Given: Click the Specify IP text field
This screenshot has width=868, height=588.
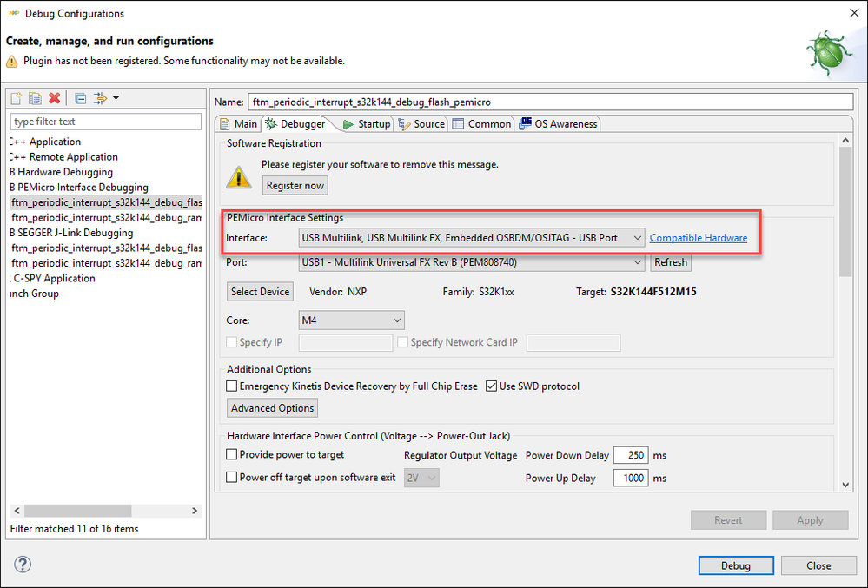Looking at the screenshot, I should tap(346, 343).
